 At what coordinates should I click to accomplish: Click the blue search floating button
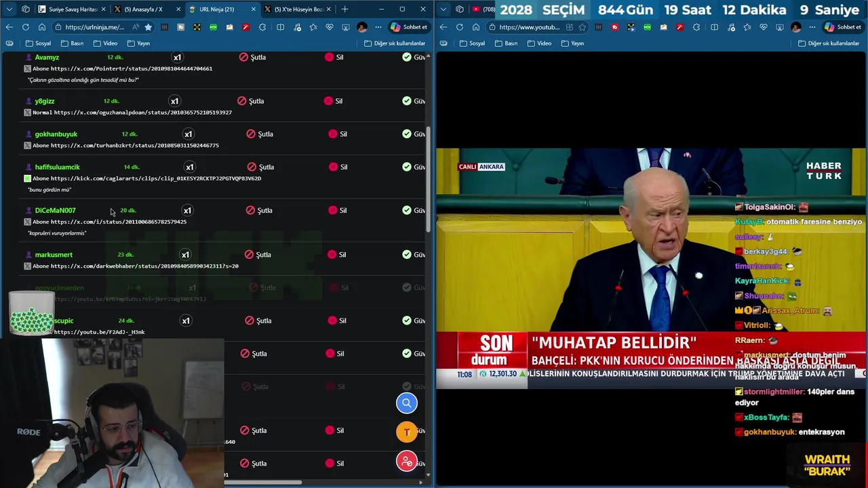[406, 403]
